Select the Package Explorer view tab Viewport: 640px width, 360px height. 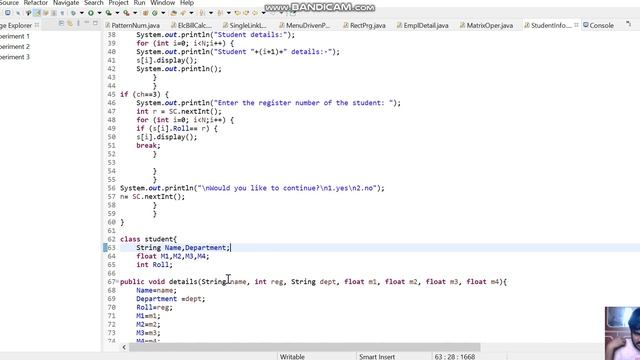tap(16, 25)
